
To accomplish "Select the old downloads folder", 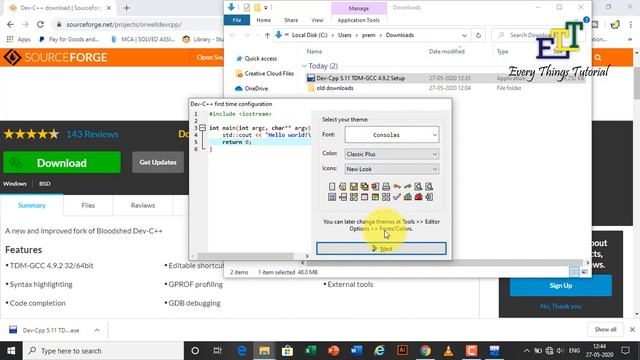I will (x=335, y=88).
